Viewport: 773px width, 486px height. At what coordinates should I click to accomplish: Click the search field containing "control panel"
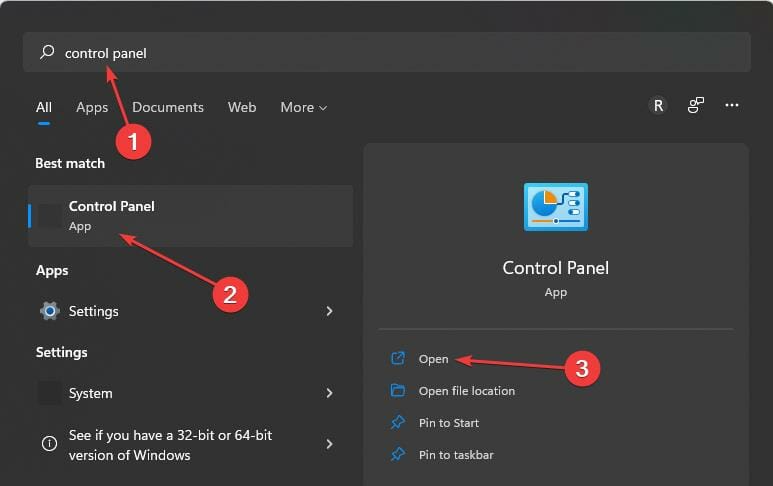[x=386, y=52]
